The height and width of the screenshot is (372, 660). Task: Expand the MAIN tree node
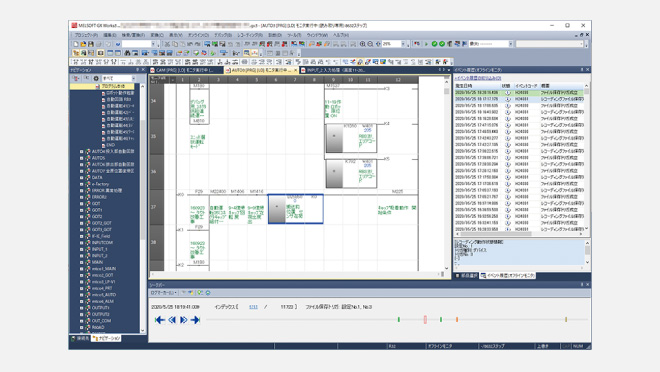point(82,262)
